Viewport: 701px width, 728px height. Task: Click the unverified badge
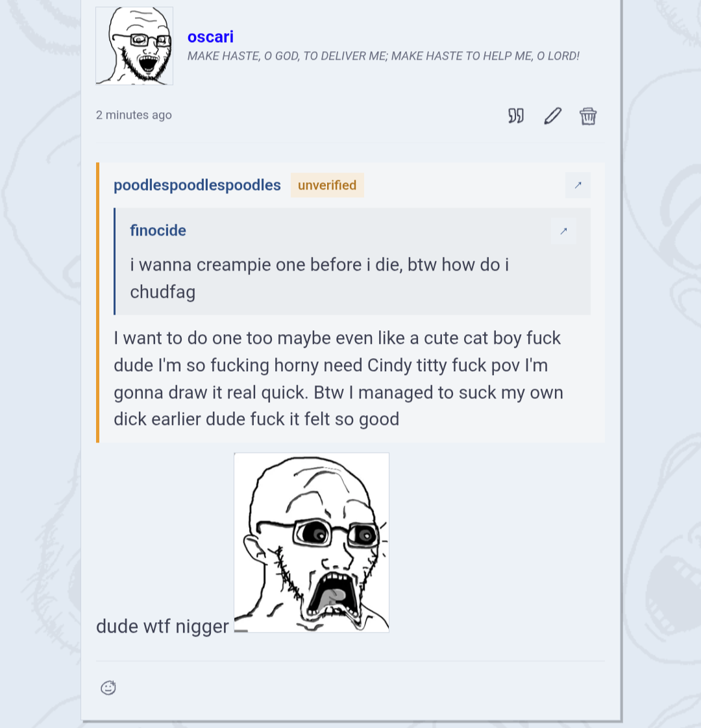coord(327,186)
